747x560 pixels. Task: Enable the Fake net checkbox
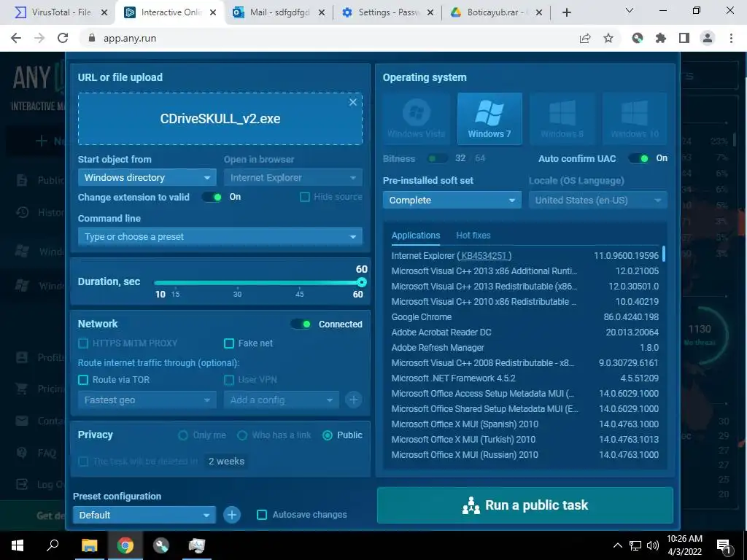pyautogui.click(x=229, y=343)
